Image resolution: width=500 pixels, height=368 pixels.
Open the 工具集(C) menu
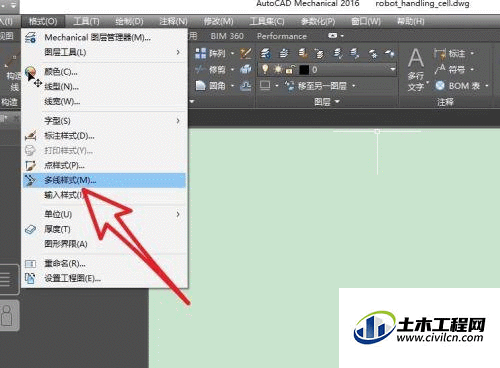(x=267, y=22)
